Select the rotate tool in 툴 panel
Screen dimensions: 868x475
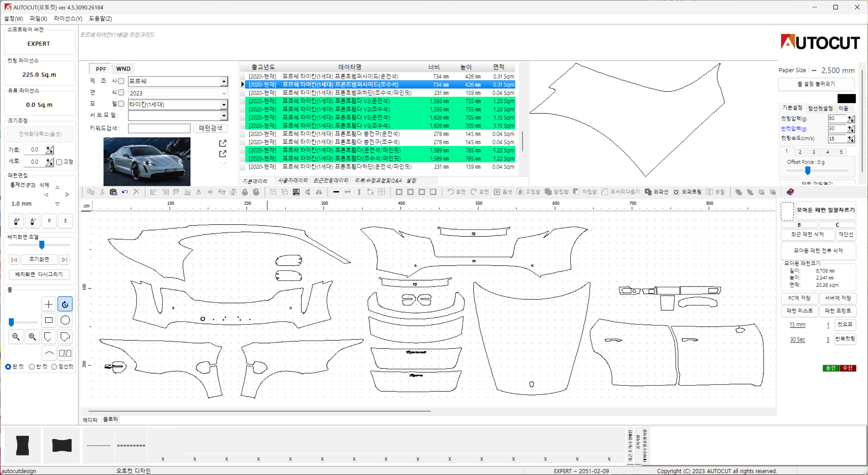[65, 304]
